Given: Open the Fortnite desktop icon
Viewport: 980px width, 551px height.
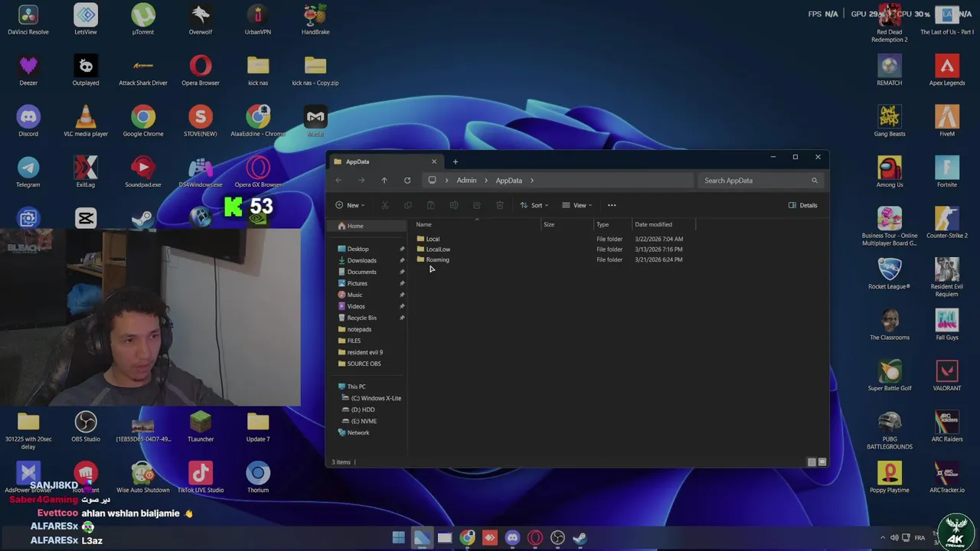Looking at the screenshot, I should click(947, 172).
